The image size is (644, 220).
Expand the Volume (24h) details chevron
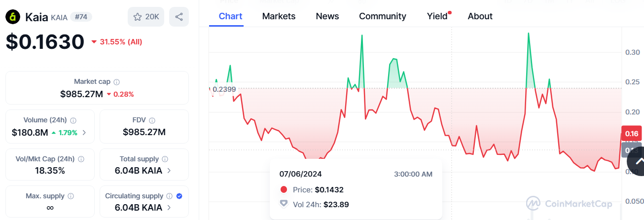[x=84, y=132]
